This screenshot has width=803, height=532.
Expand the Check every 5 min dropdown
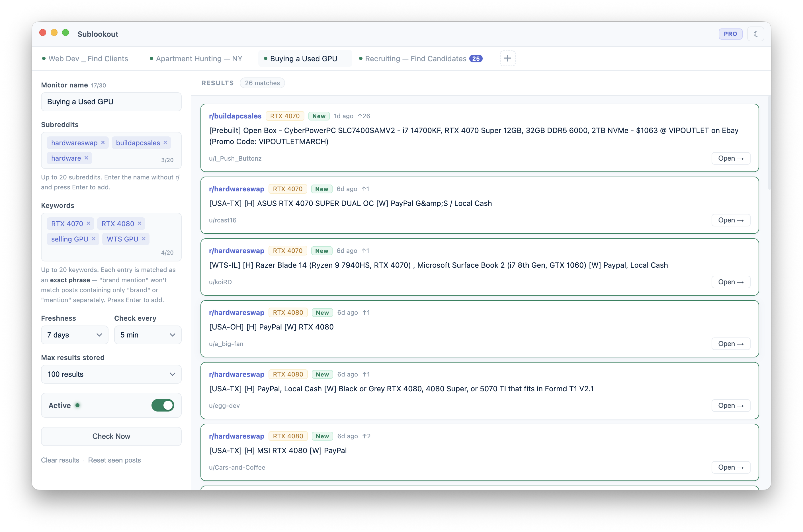point(148,335)
